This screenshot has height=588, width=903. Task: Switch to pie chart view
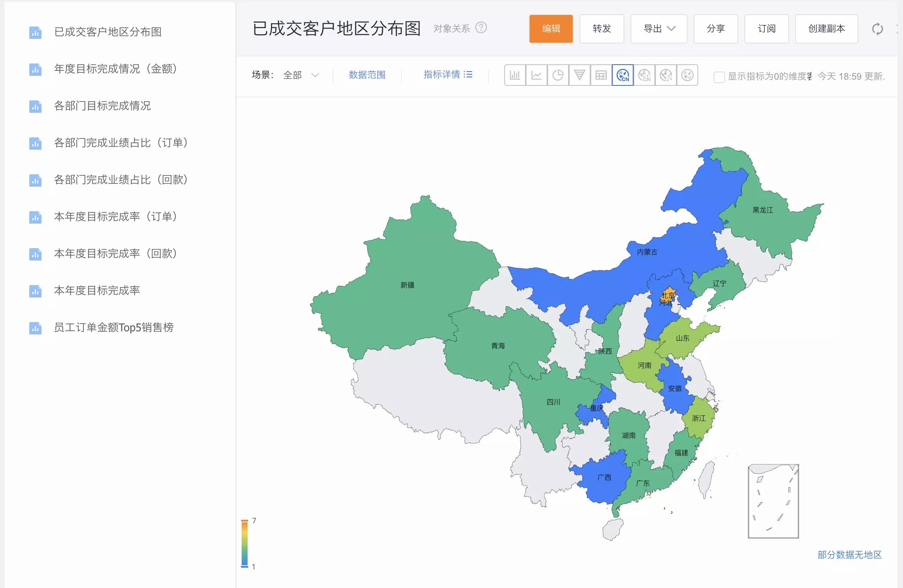click(558, 75)
